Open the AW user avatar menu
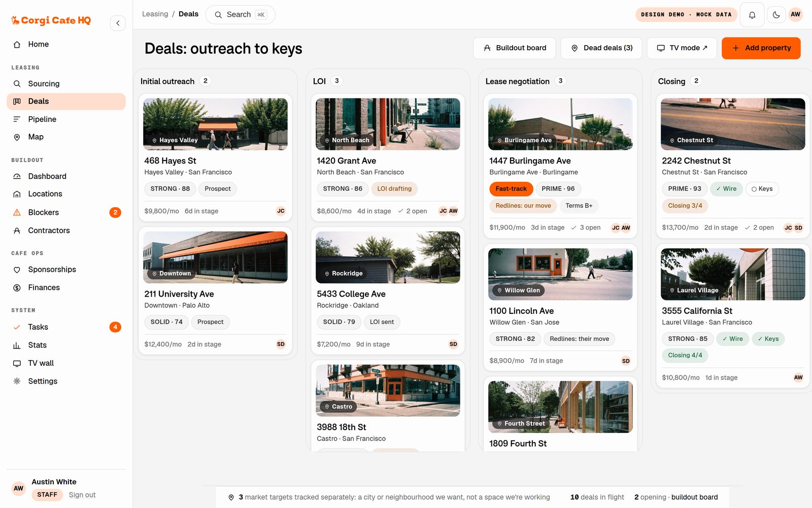Viewport: 812px width, 508px height. 795,15
